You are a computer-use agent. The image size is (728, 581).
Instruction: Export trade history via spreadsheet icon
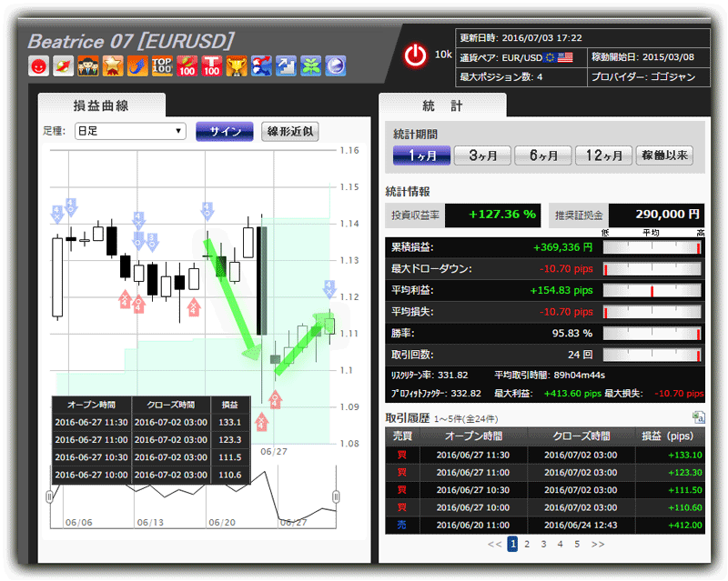(x=698, y=417)
